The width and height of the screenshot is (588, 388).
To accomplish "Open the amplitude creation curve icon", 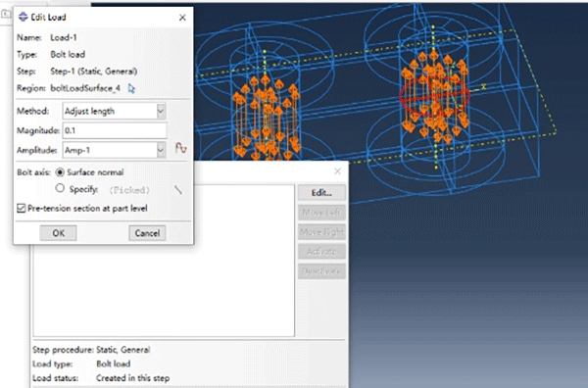I will click(180, 148).
